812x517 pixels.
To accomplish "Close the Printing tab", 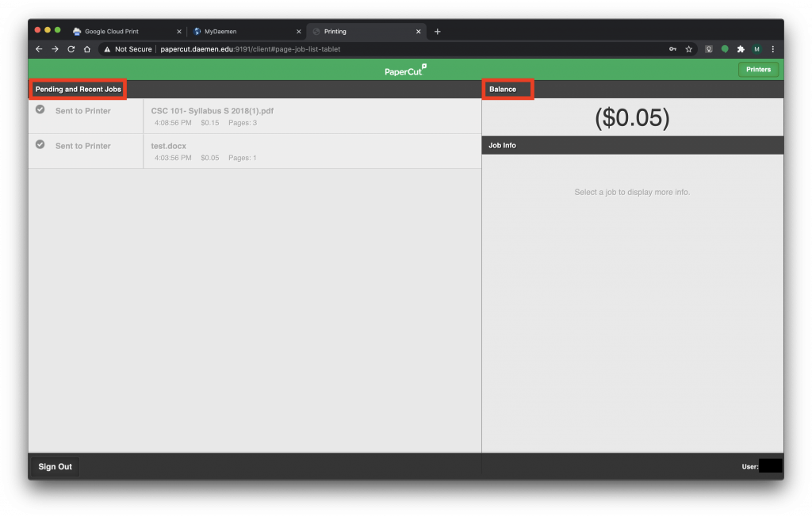I will 419,32.
